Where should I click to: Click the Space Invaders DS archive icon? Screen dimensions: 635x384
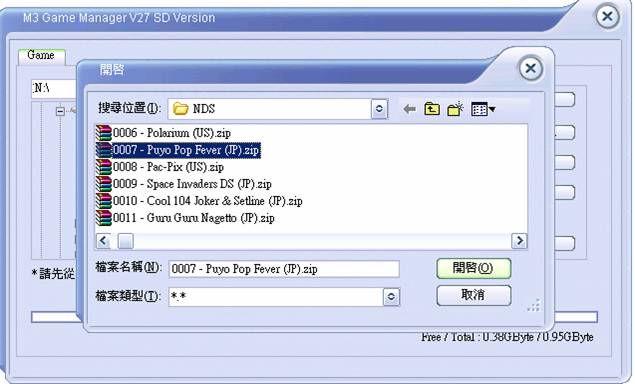tap(104, 184)
